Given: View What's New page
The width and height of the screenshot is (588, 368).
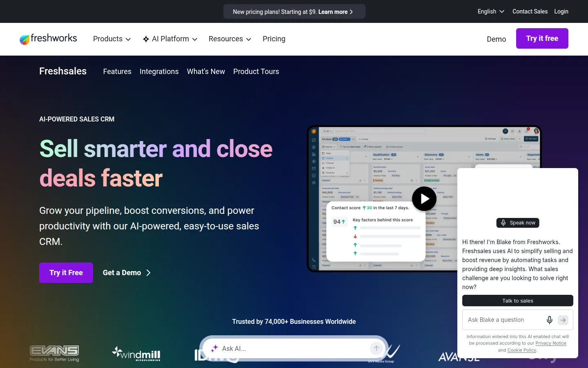Looking at the screenshot, I should [x=206, y=72].
